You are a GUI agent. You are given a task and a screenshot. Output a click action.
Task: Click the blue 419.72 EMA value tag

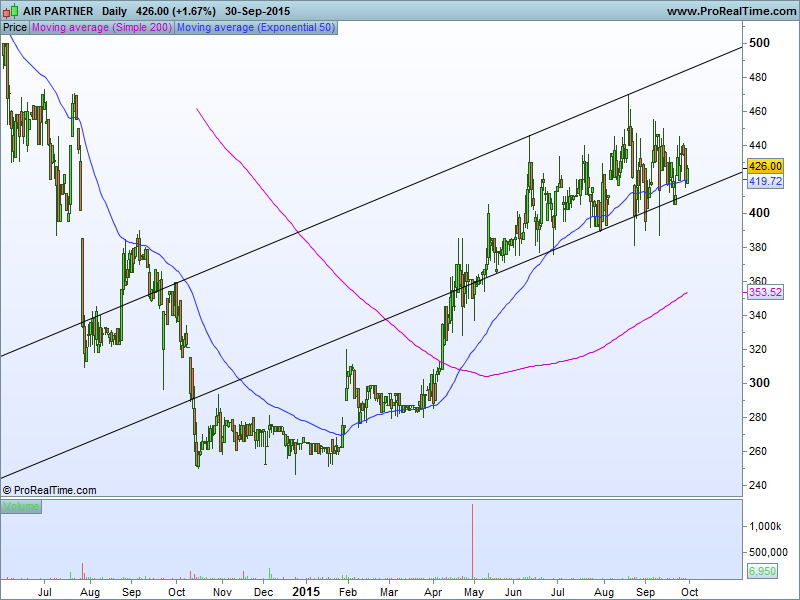pyautogui.click(x=765, y=181)
